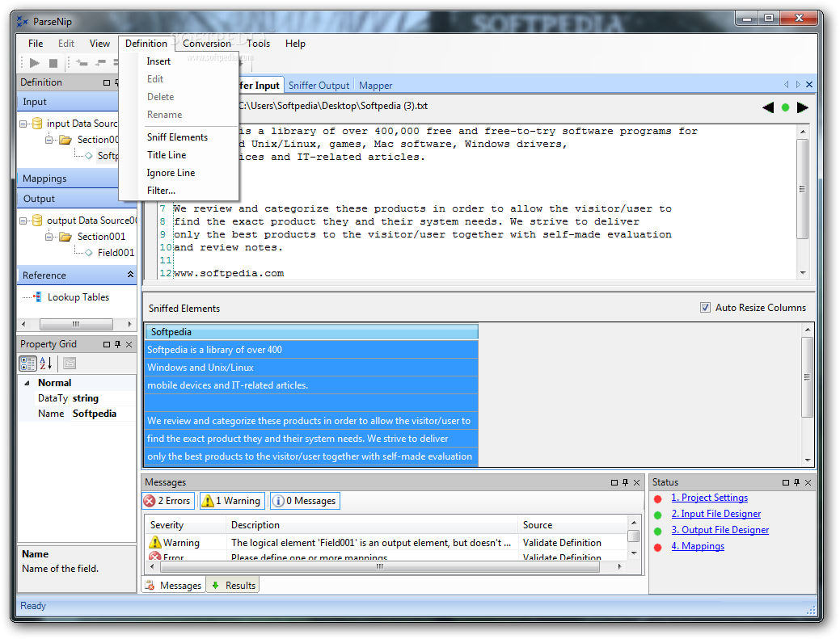Click the output Data Source database icon
The width and height of the screenshot is (840, 639).
(x=37, y=221)
